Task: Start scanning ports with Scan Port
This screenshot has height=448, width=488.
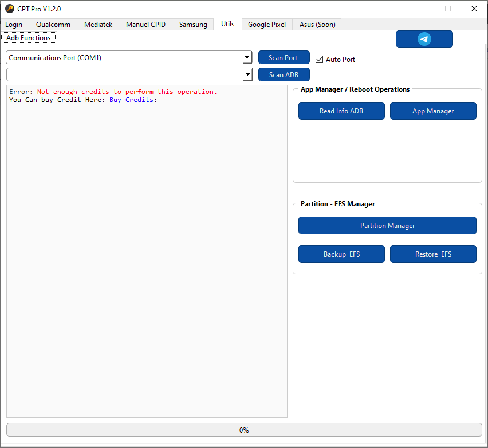Action: coord(284,57)
